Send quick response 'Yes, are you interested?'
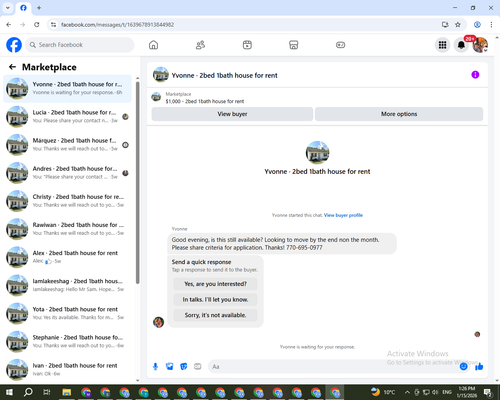The image size is (500, 400). tap(215, 284)
